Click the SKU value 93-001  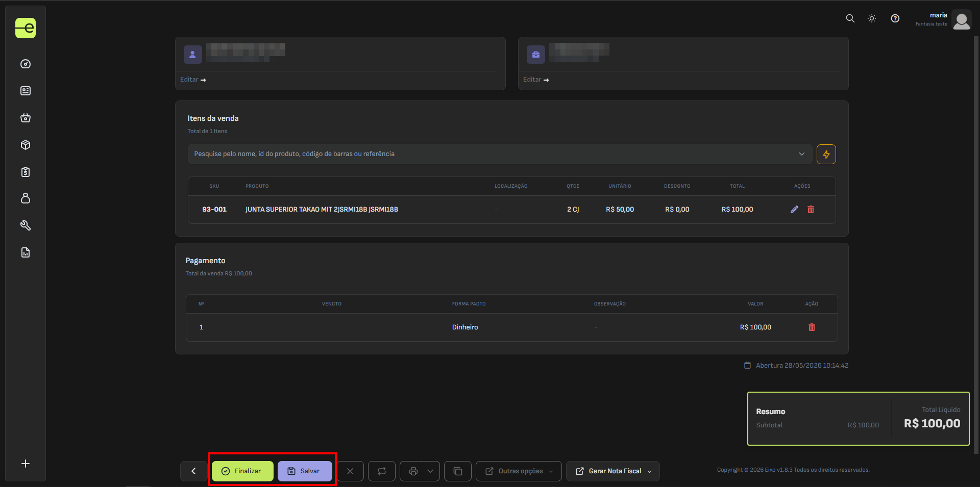214,210
